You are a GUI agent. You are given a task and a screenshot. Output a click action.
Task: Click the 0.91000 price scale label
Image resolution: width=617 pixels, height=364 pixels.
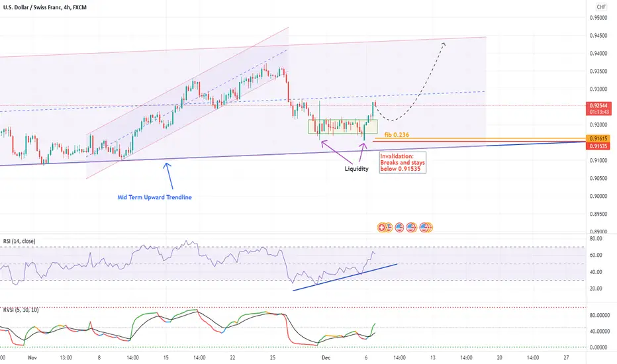(x=598, y=161)
